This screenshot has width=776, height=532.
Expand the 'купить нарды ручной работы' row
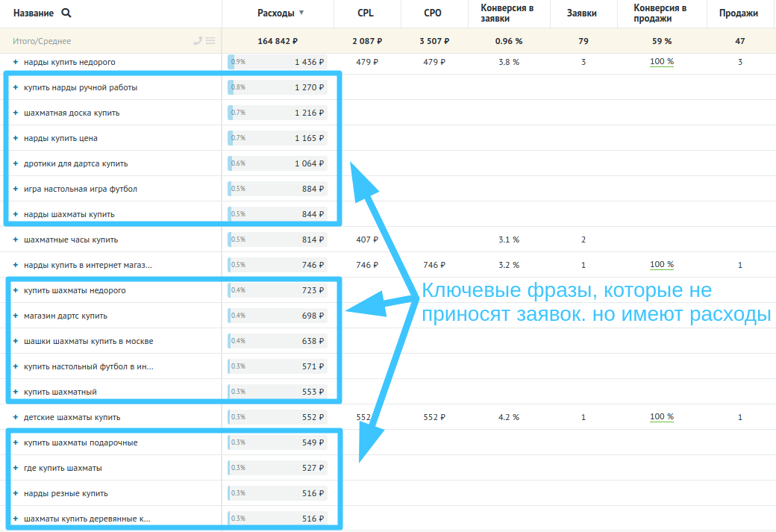(15, 87)
